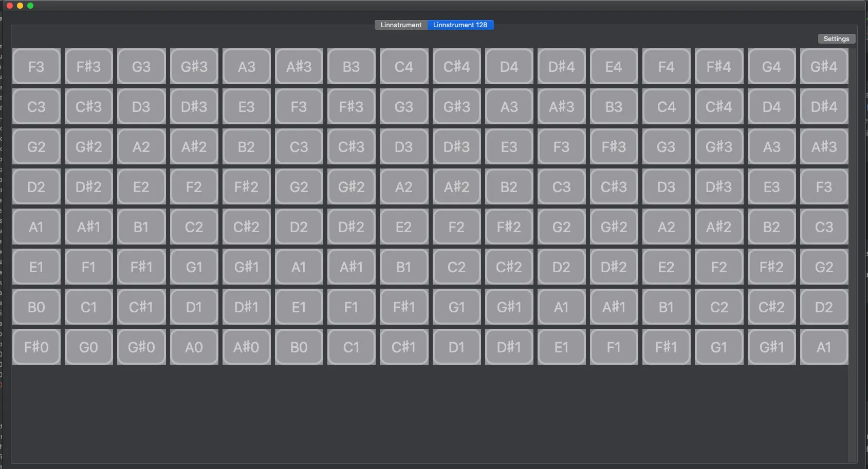The image size is (868, 469).
Task: Tap the A#3 pad in the top row
Action: [x=299, y=66]
